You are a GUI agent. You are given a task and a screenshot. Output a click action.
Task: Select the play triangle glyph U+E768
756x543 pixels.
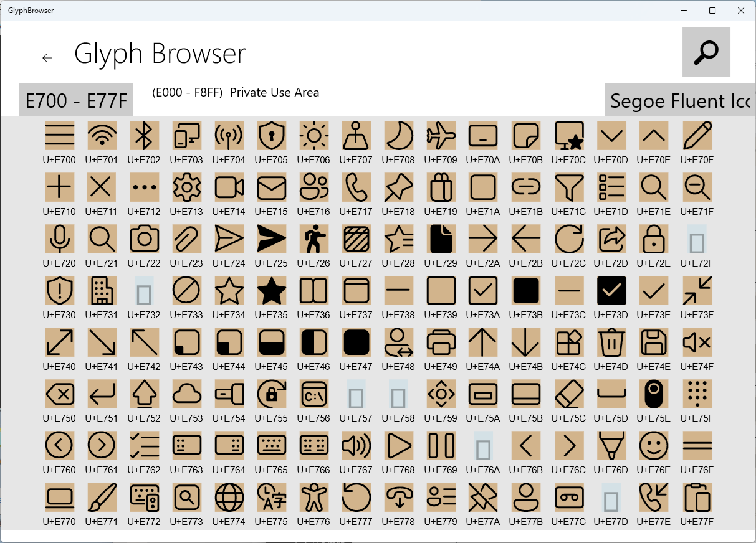(x=399, y=446)
